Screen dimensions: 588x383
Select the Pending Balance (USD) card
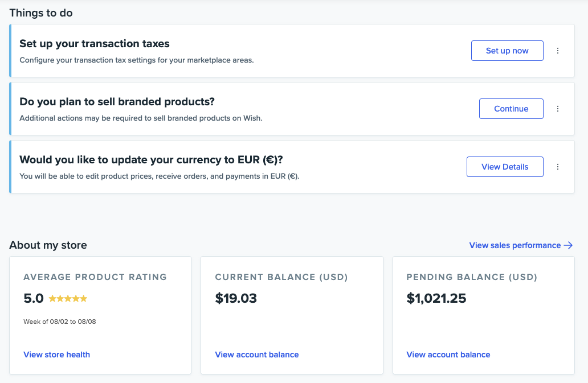[x=483, y=315]
